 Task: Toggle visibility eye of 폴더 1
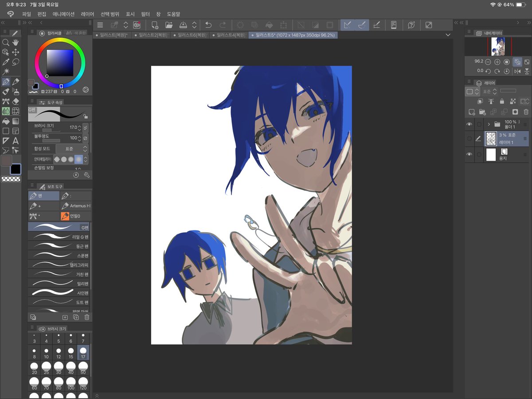click(x=469, y=124)
